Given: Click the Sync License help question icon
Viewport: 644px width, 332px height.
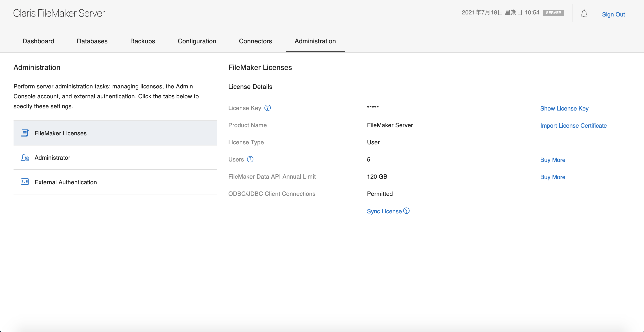Looking at the screenshot, I should 406,211.
